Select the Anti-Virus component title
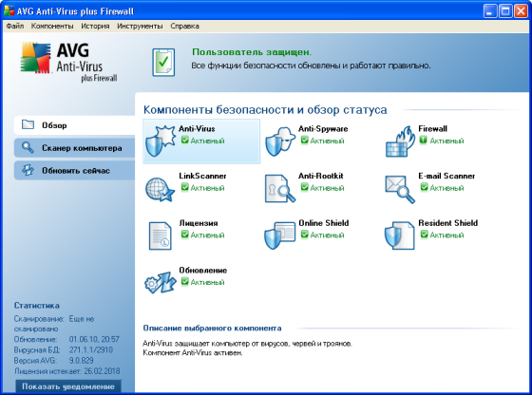The height and width of the screenshot is (395, 532). click(x=197, y=129)
